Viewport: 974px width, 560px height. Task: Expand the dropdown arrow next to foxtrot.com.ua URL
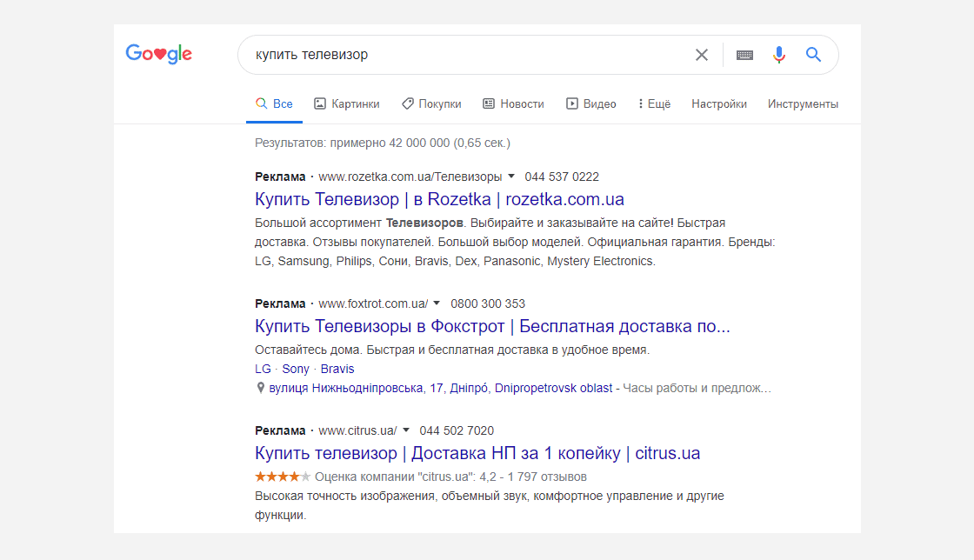pos(437,303)
